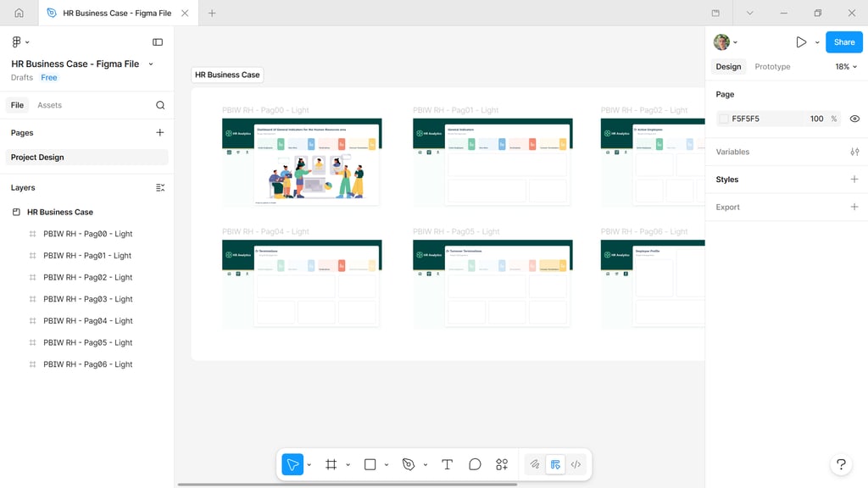Viewport: 868px width, 488px height.
Task: Open the search in the left panel
Action: click(x=159, y=105)
